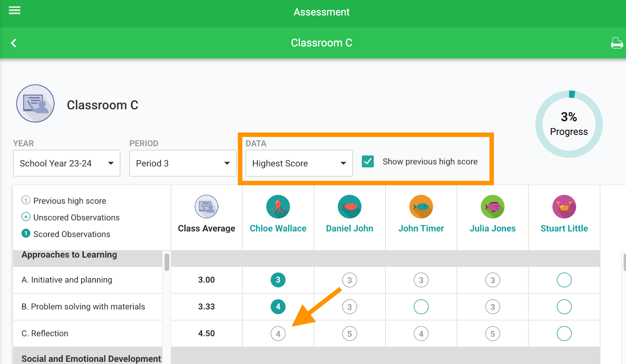The width and height of the screenshot is (626, 364).
Task: Select the Social and Emotional Development section
Action: [91, 358]
